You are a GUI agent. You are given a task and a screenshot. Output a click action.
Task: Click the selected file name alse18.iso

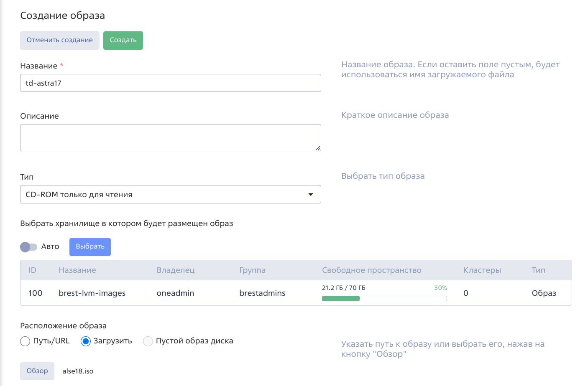tap(78, 371)
